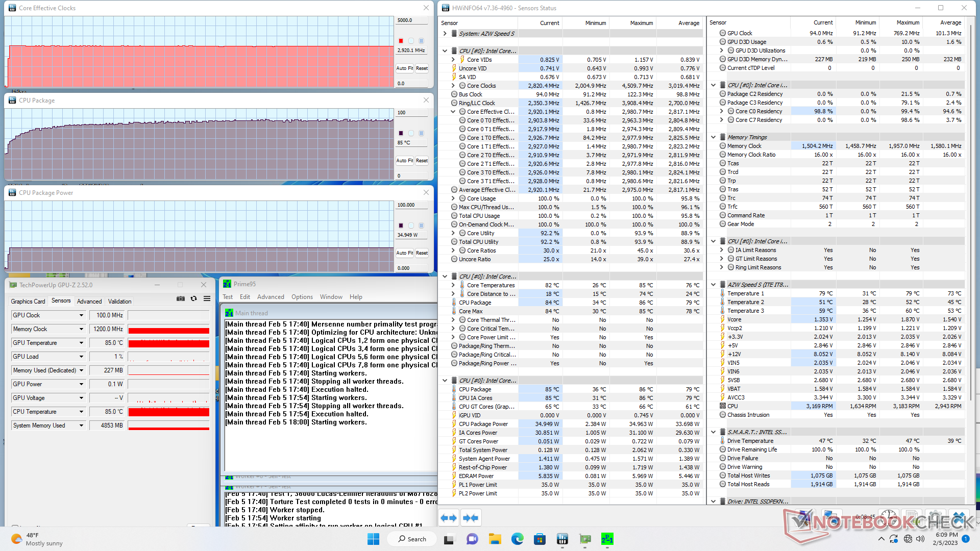Click the red swatch in Core Effective Clocks graph

401,41
